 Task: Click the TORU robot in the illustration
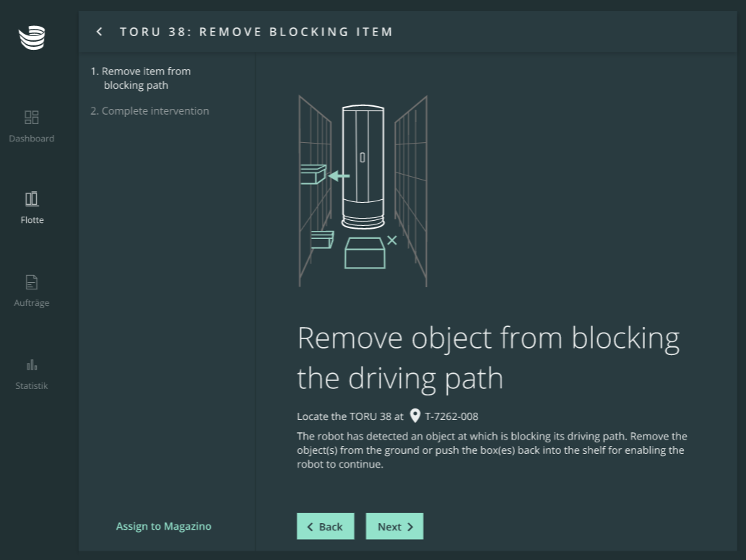[362, 166]
